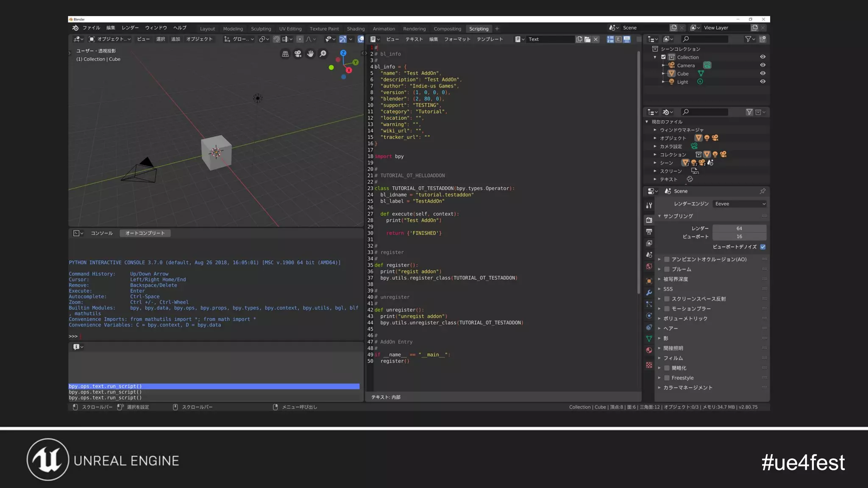Toggle the pin icon in Scene properties

[x=762, y=191]
